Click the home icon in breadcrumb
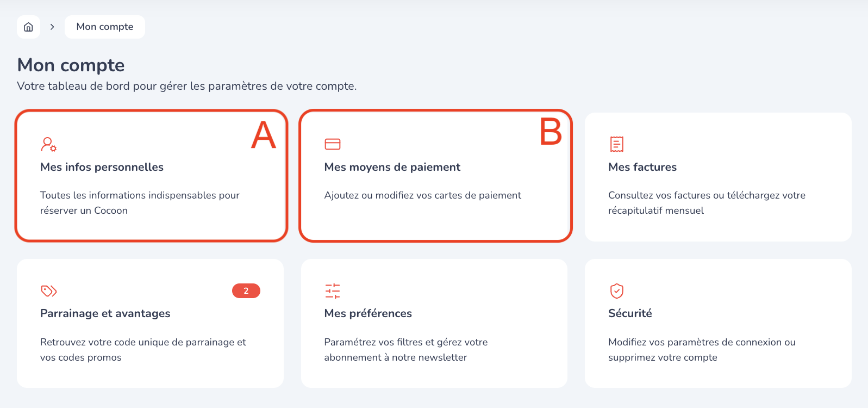The image size is (868, 408). pyautogui.click(x=28, y=27)
